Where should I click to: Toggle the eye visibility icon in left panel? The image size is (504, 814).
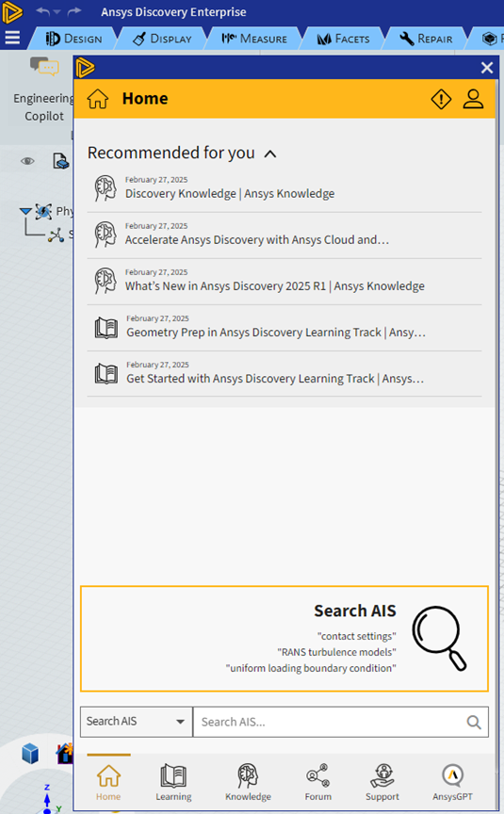click(x=27, y=161)
